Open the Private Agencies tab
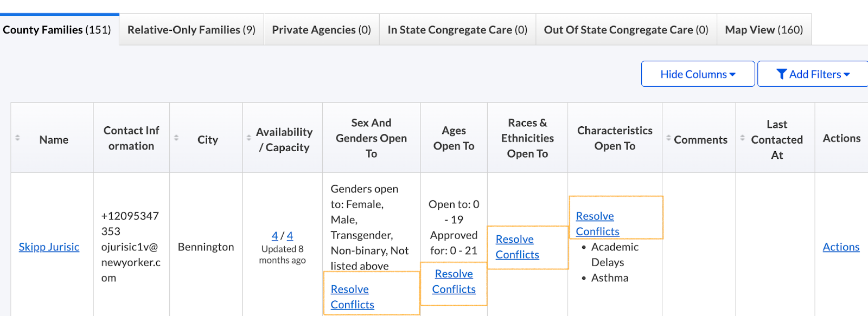 pos(321,30)
